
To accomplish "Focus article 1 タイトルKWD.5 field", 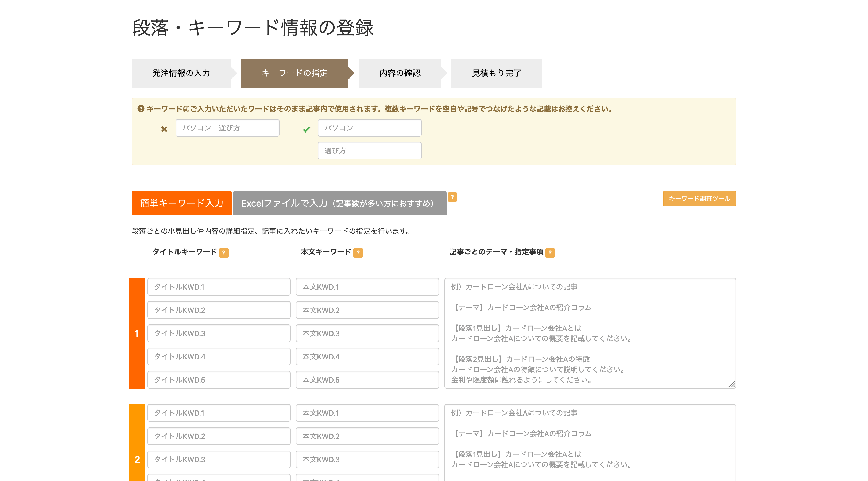I will point(219,380).
